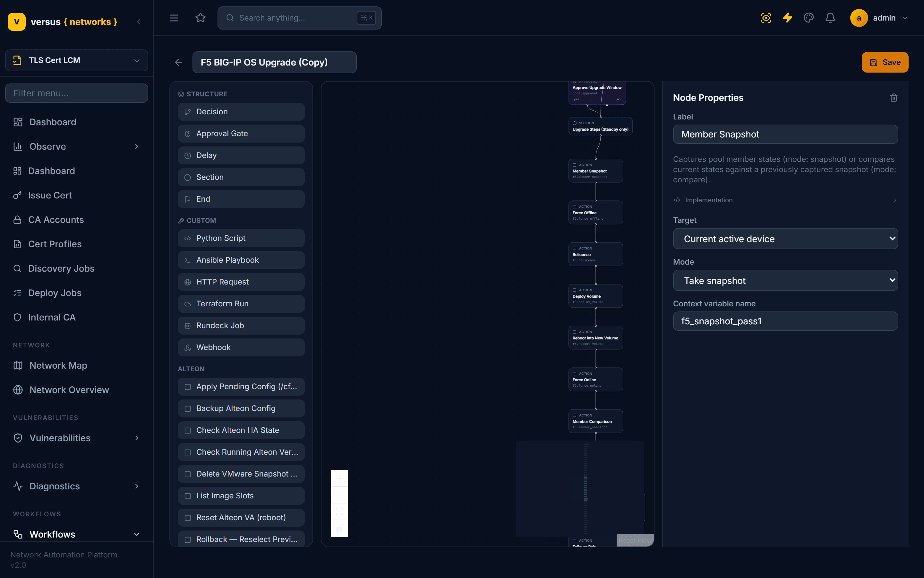This screenshot has width=924, height=578.
Task: Click the Approval Gate block
Action: 241,133
